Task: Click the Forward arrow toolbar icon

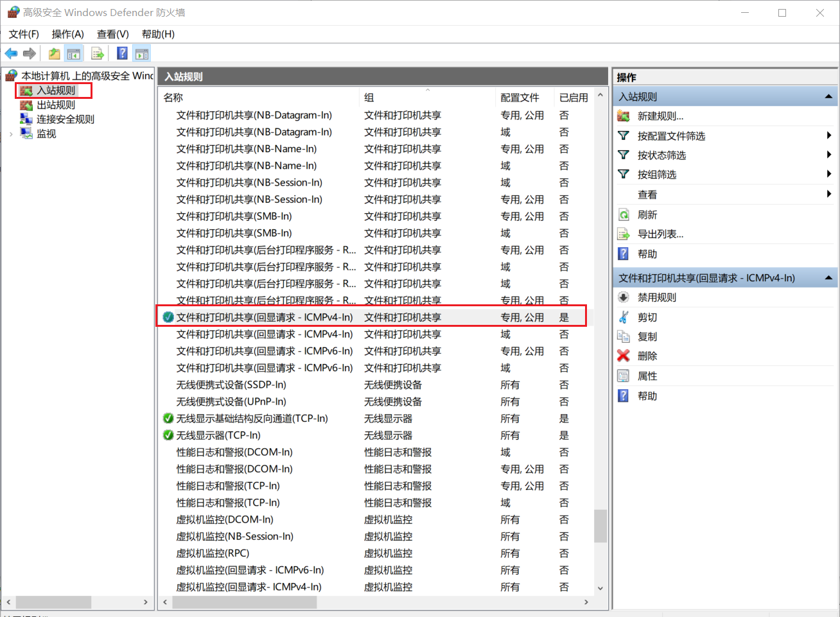Action: [x=30, y=54]
